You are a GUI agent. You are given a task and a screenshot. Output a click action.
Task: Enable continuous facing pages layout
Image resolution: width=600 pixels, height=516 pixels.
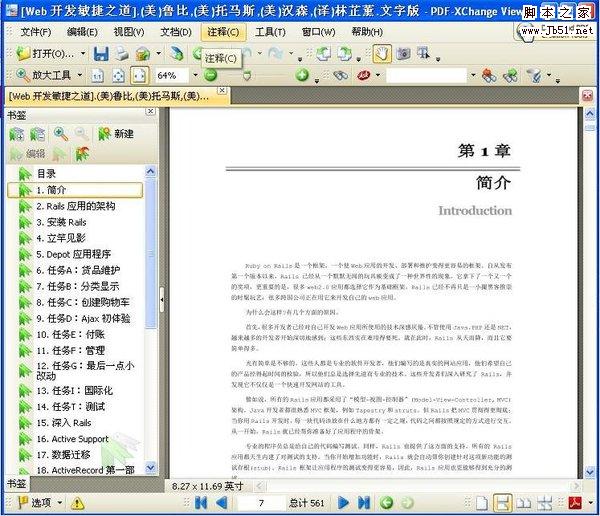coord(545,503)
